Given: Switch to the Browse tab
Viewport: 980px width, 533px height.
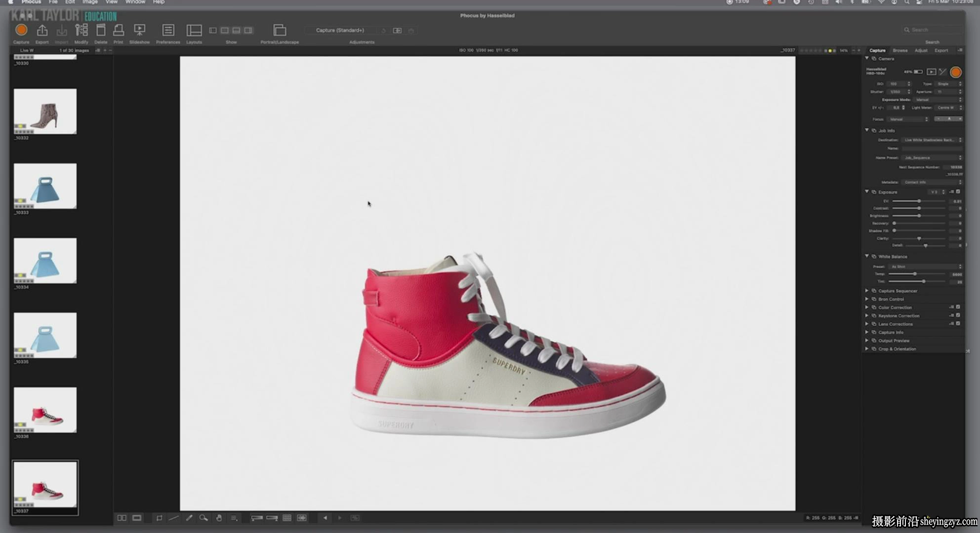Looking at the screenshot, I should [900, 50].
